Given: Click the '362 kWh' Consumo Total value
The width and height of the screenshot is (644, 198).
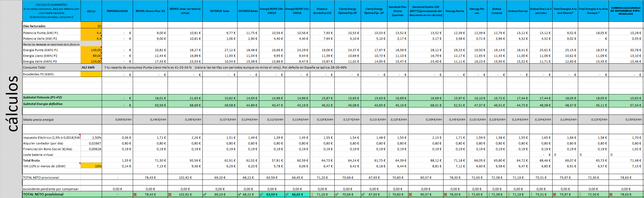Looking at the screenshot, I should point(88,67).
